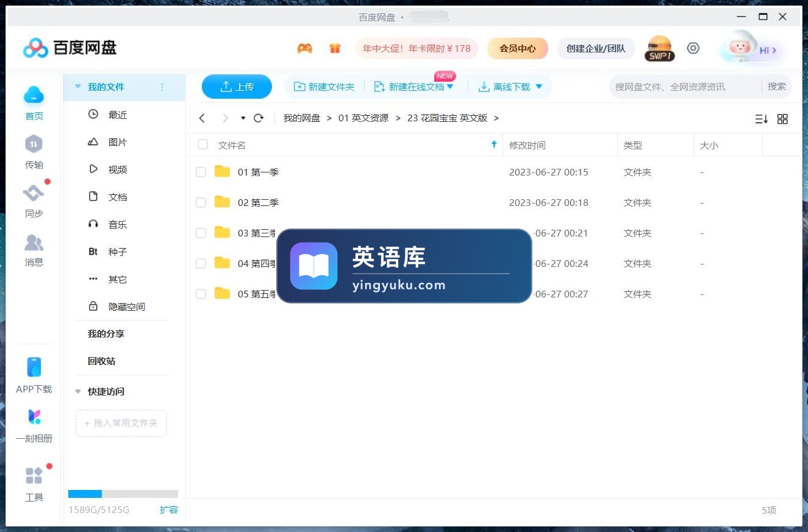
Task: Go forward with the right arrow
Action: (225, 118)
